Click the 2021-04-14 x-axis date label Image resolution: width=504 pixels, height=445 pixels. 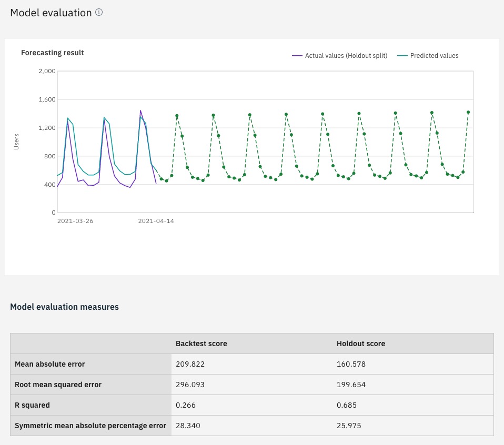pyautogui.click(x=156, y=221)
